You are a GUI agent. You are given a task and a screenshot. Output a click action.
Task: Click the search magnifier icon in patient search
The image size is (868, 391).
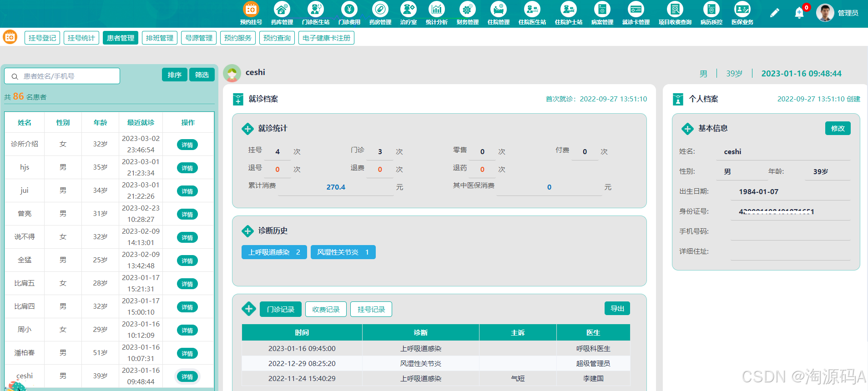[x=15, y=76]
